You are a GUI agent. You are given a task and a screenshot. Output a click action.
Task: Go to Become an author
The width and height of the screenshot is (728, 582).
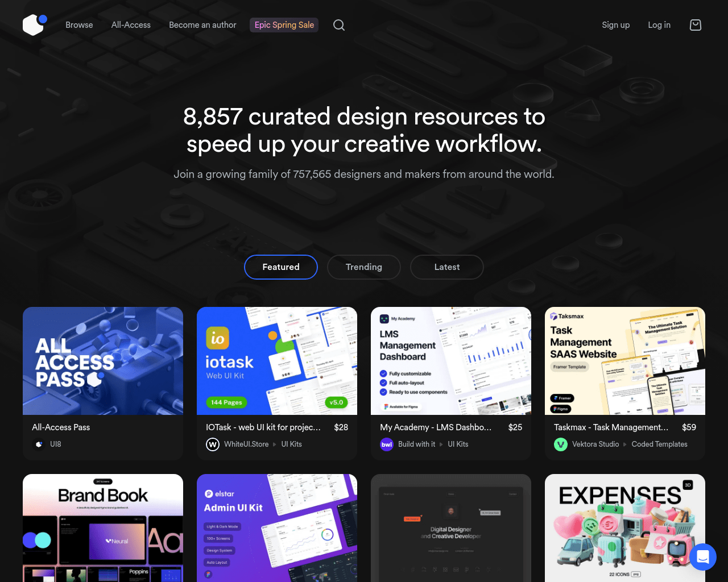pos(202,25)
